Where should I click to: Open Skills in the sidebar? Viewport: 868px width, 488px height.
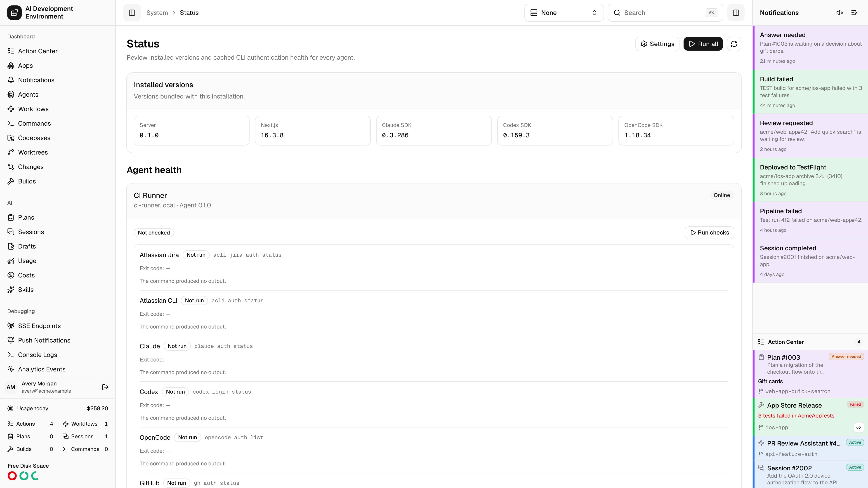tap(58, 290)
